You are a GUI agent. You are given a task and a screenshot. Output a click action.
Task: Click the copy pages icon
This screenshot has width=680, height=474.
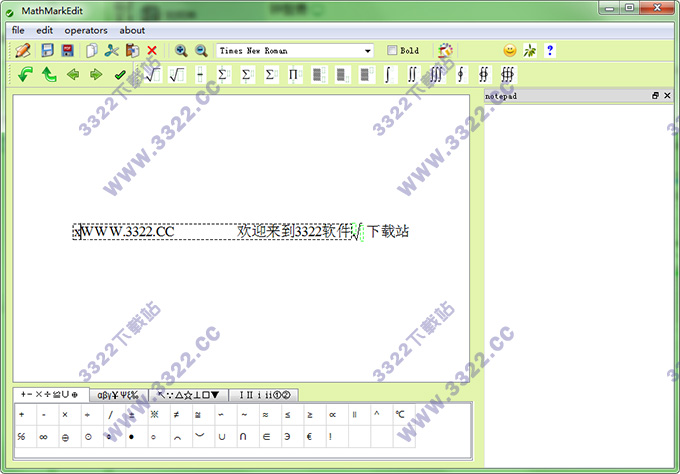coord(92,50)
